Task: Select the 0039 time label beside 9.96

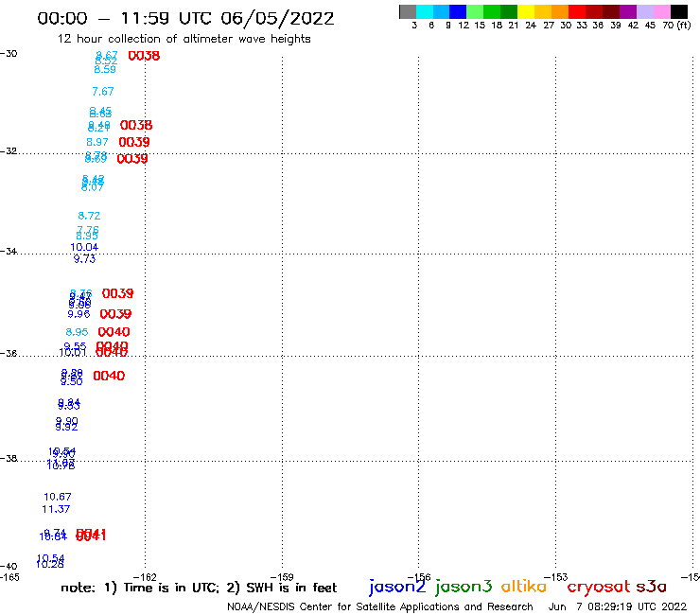Action: point(115,314)
